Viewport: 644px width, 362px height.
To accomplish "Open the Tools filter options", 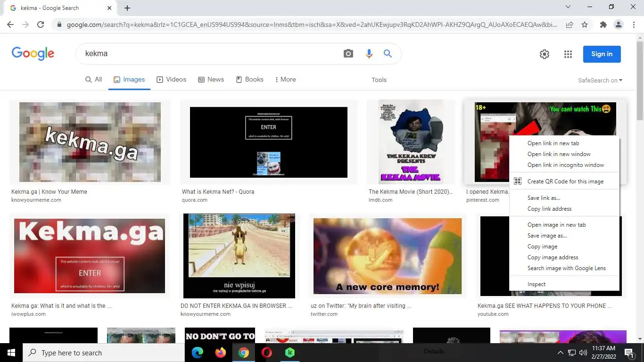I will pos(379,80).
